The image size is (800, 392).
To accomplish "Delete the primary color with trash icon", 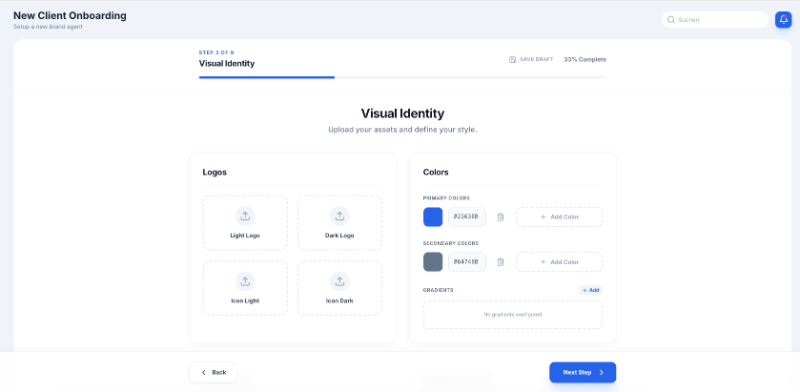I will (x=501, y=217).
